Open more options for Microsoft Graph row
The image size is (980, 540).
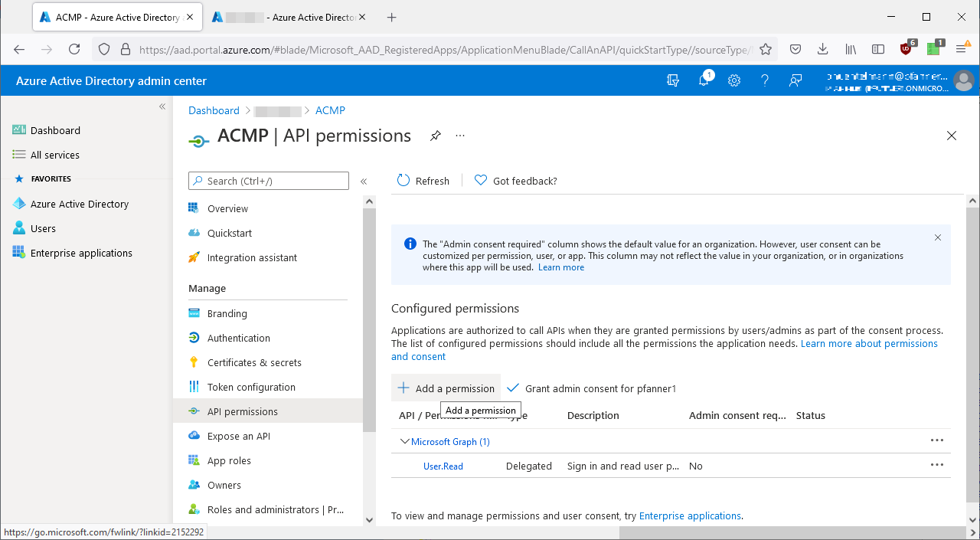936,440
